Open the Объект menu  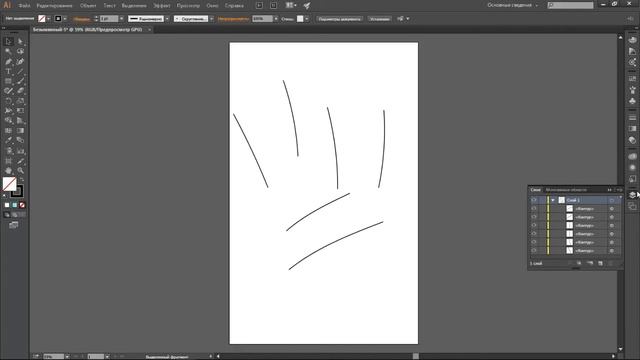88,6
